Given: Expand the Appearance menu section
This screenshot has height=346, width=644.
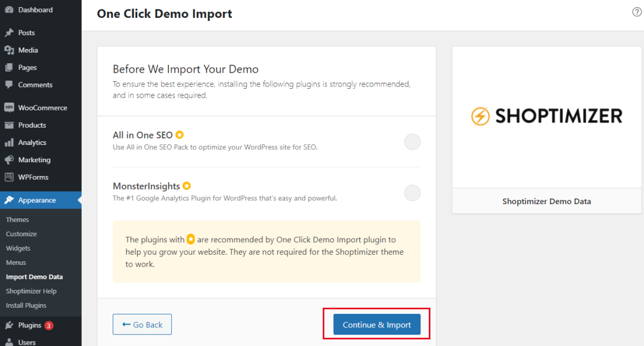Looking at the screenshot, I should 37,200.
